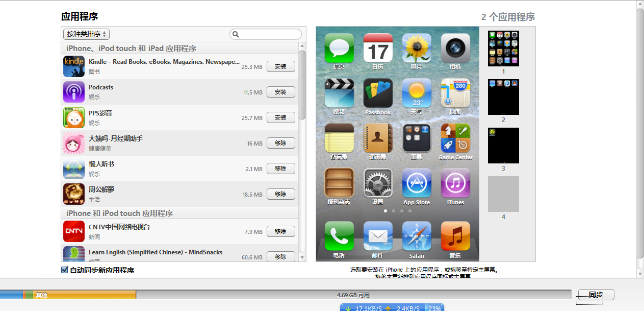Viewport: 644px width, 311px height.
Task: Click 安装 button for PPS影音
Action: pos(280,117)
